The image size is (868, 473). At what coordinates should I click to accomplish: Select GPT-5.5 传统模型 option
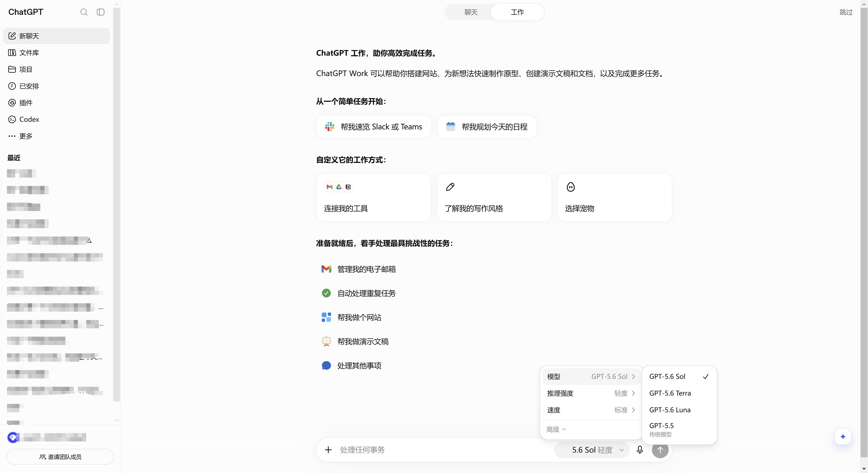tap(679, 430)
